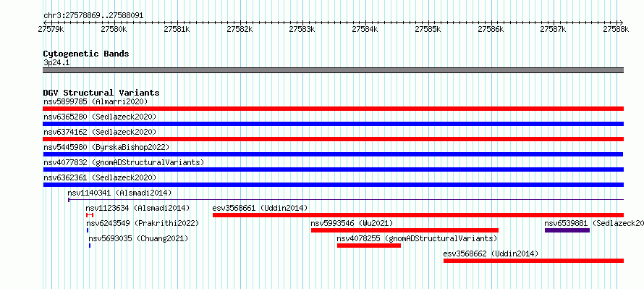Screen dimensions: 644x289
Task: Select the gray 3p24.1 cytogenetic band bar
Action: click(x=333, y=70)
